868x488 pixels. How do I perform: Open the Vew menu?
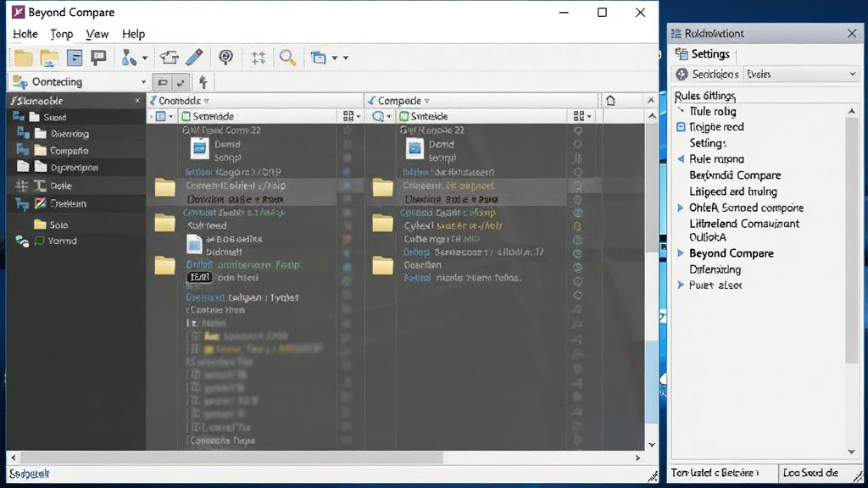click(x=97, y=34)
